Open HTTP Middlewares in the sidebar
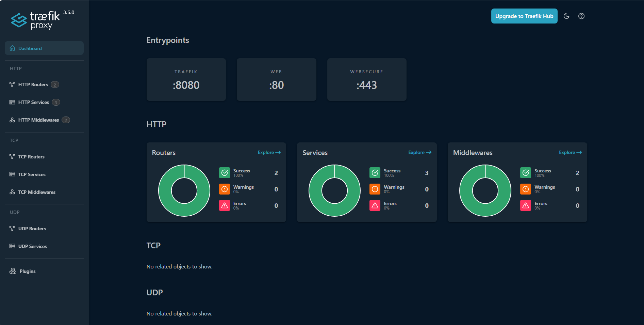Viewport: 644px width, 325px height. coord(38,120)
